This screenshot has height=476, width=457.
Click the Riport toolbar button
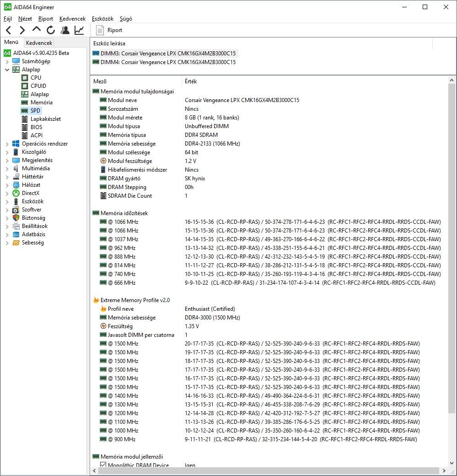coord(109,30)
